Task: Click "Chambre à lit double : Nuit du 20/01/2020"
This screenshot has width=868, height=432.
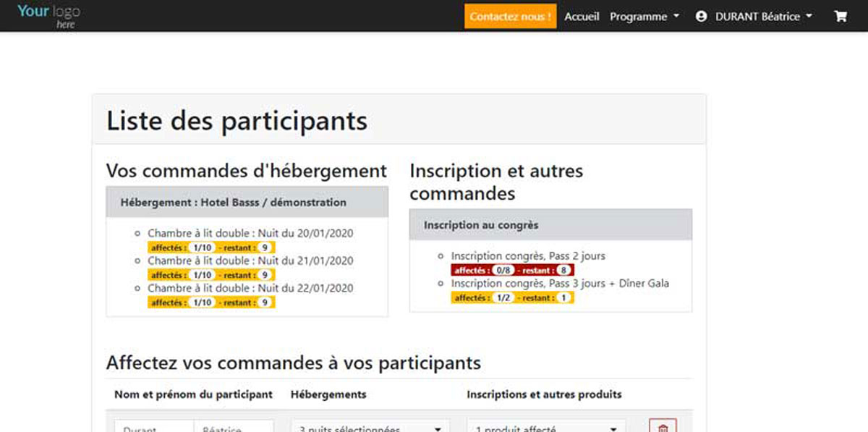Action: coord(250,233)
